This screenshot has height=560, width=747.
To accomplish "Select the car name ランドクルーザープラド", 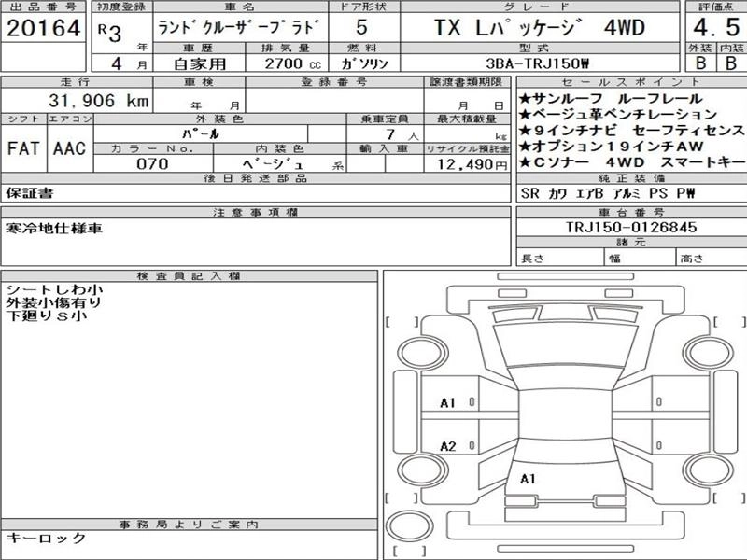I will coord(237,27).
